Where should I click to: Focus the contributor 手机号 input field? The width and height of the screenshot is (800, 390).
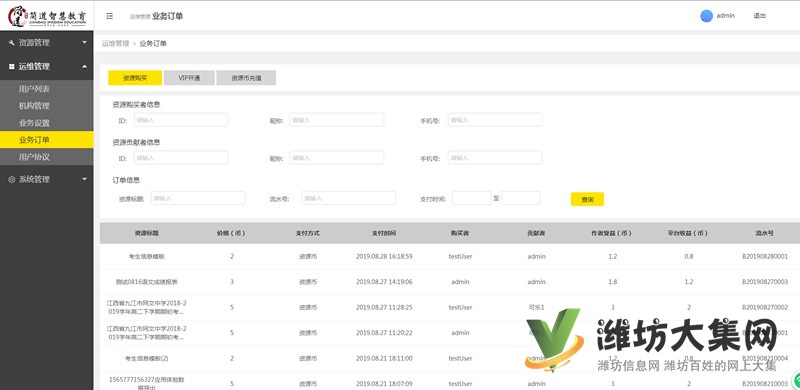495,158
